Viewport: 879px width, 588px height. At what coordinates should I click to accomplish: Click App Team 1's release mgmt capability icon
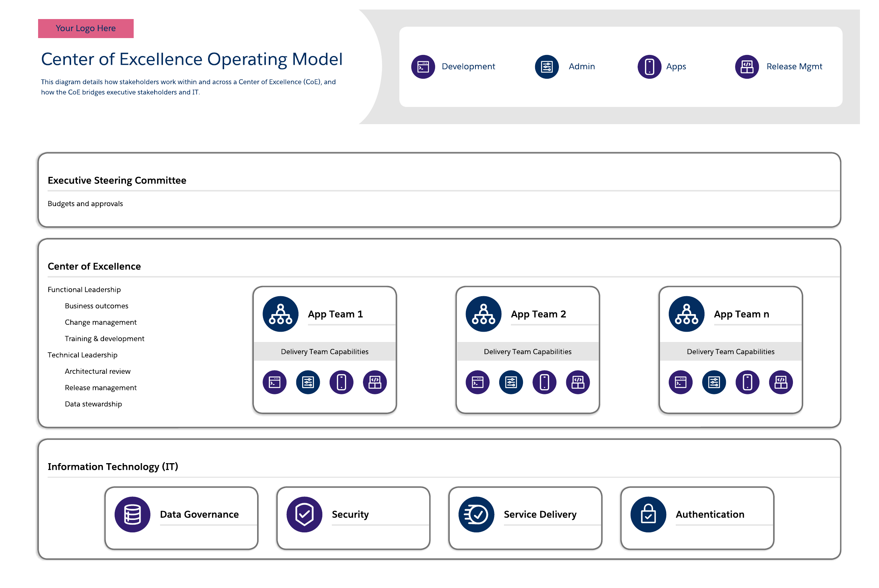[x=375, y=382]
